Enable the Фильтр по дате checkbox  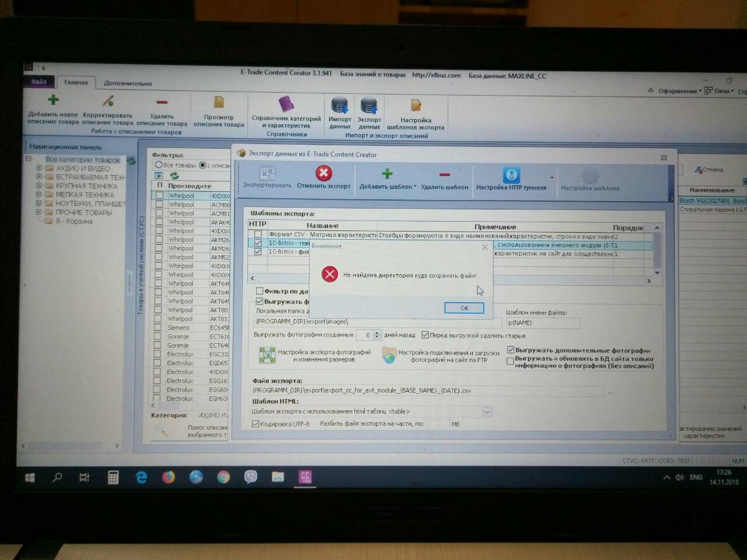click(260, 291)
